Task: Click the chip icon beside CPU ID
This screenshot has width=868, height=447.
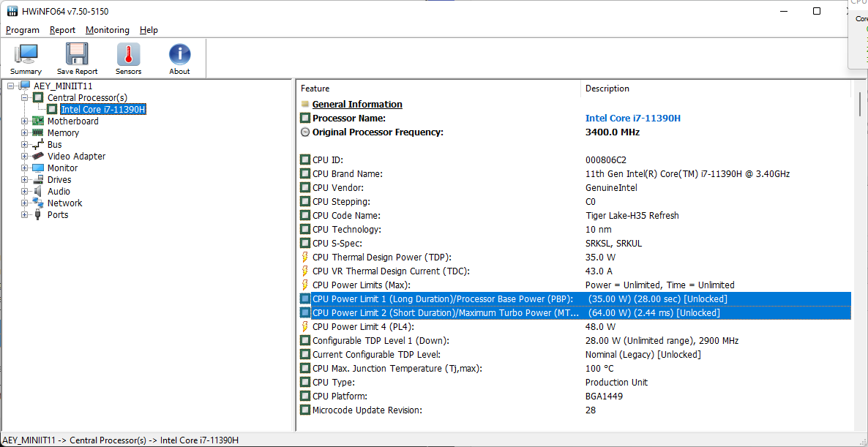Action: click(305, 160)
